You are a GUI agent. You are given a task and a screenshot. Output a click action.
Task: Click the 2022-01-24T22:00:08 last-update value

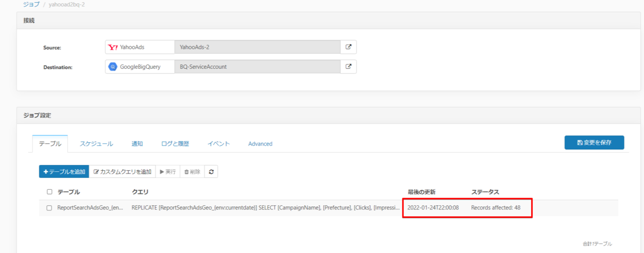tap(433, 208)
